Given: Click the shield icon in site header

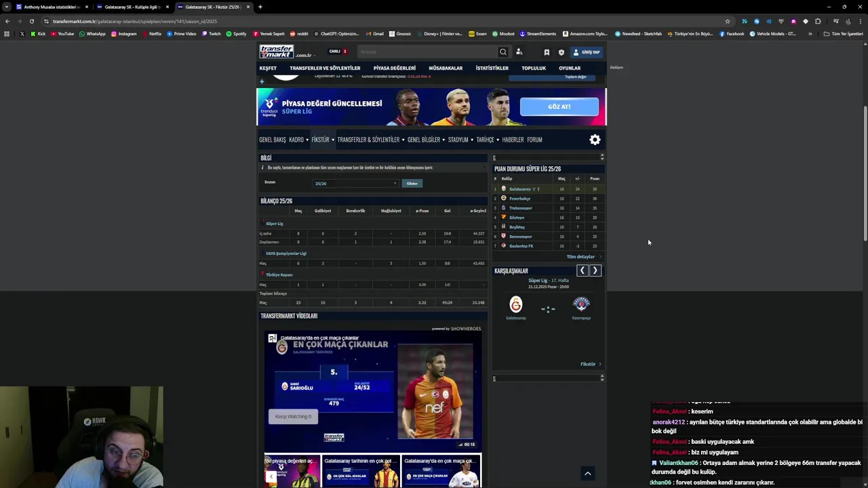Looking at the screenshot, I should [x=561, y=52].
